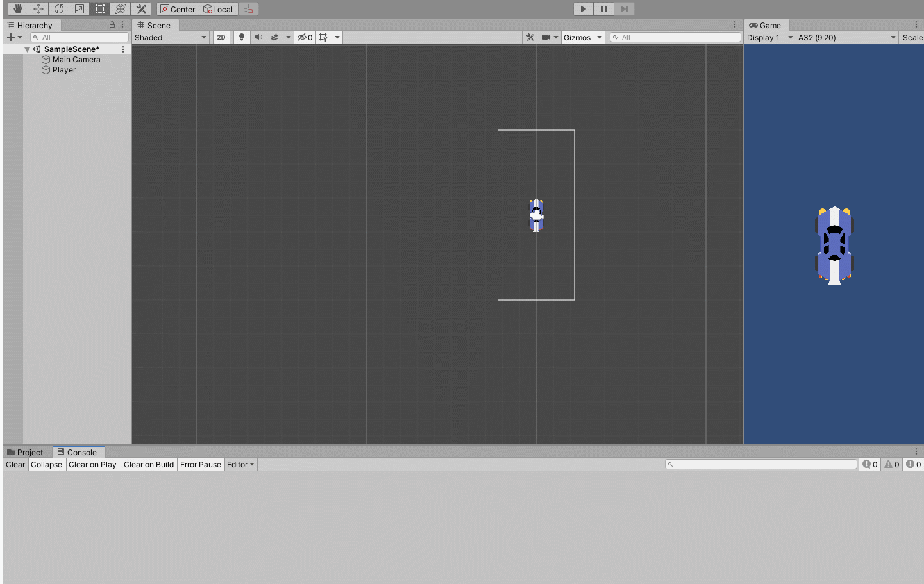This screenshot has width=924, height=584.
Task: Open Scene component editor tools icon
Action: click(x=530, y=37)
